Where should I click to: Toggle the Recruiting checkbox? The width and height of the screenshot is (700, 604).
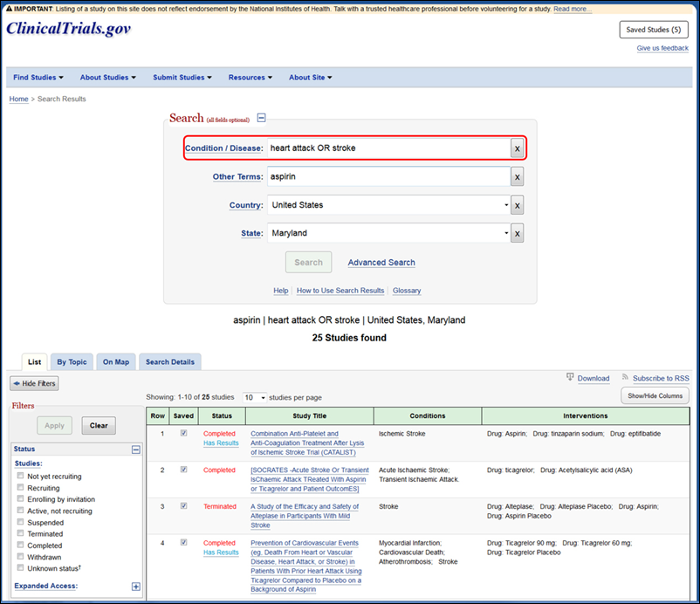21,487
